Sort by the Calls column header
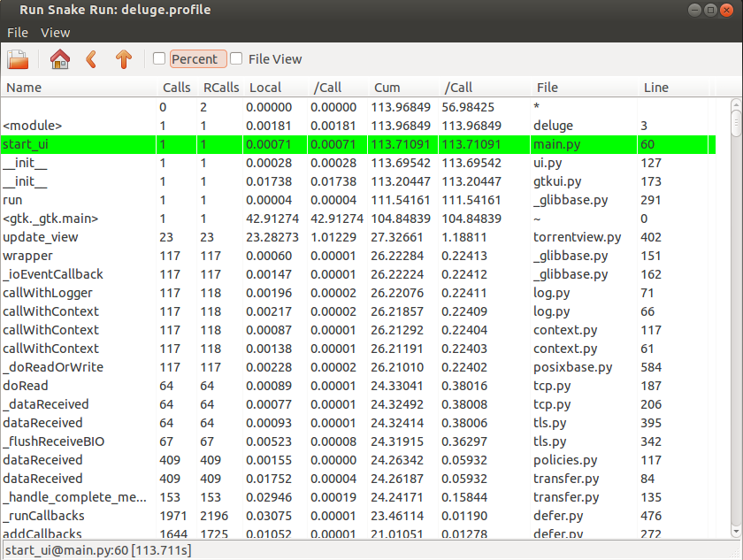This screenshot has width=743, height=560. [177, 88]
